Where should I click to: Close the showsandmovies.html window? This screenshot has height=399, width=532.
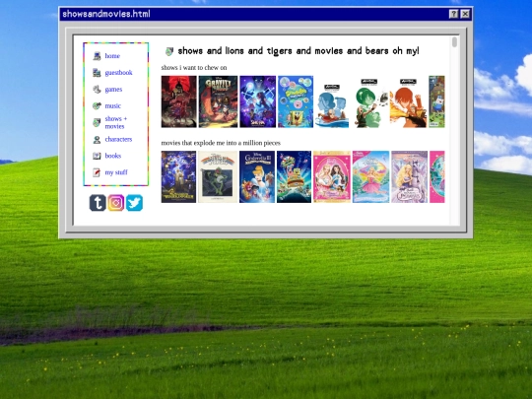(465, 14)
